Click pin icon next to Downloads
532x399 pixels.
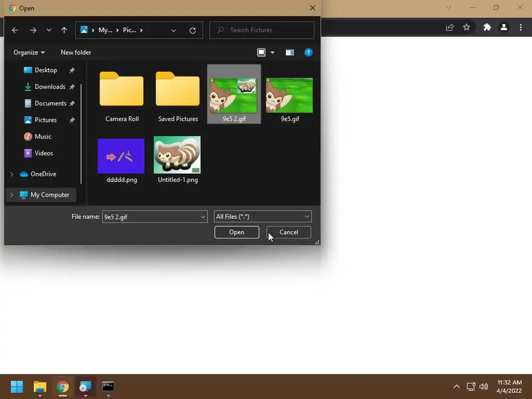pyautogui.click(x=72, y=87)
